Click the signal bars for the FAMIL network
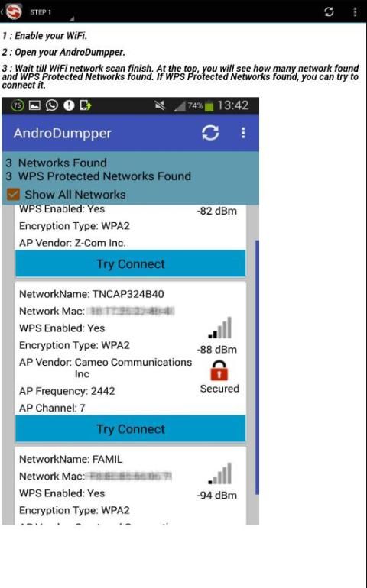The height and width of the screenshot is (588, 367). click(220, 473)
